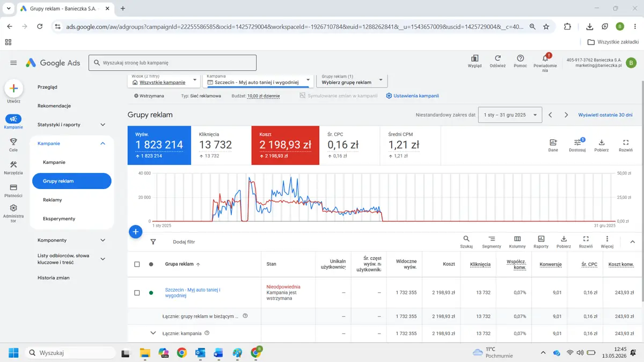Viewport: 644px width, 362px height.
Task: Click the Dane chart data icon
Action: (553, 142)
